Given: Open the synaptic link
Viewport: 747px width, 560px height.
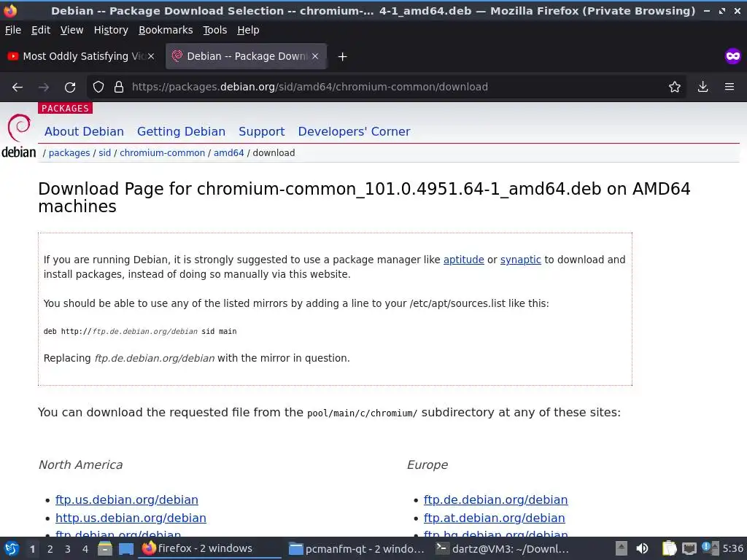Looking at the screenshot, I should [x=520, y=260].
